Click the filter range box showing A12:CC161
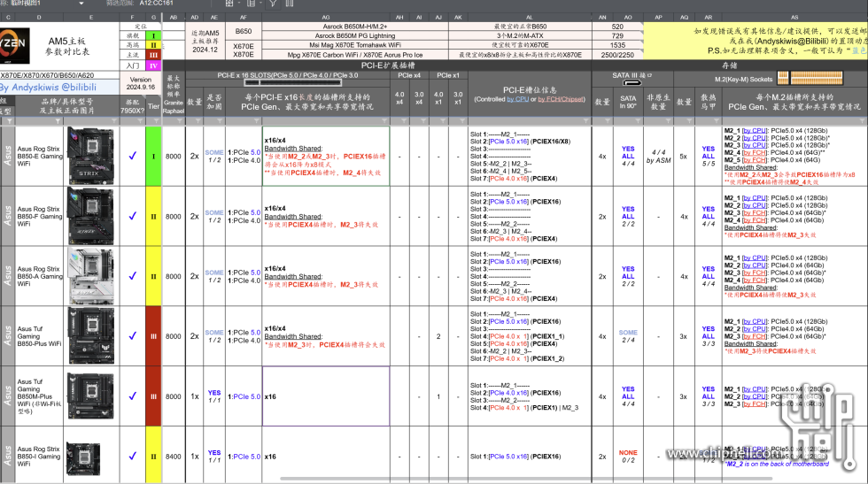Screen dimensions: 868x484 [x=156, y=4]
